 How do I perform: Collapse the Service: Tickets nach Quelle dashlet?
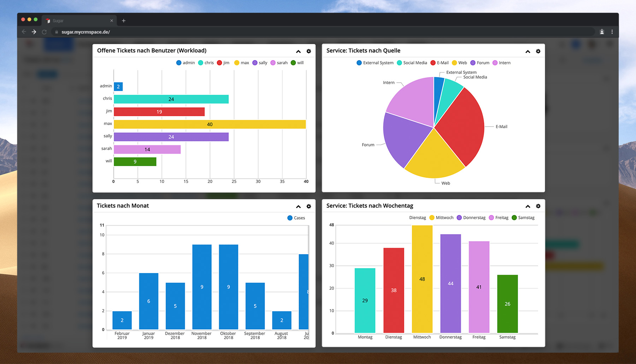pyautogui.click(x=528, y=52)
